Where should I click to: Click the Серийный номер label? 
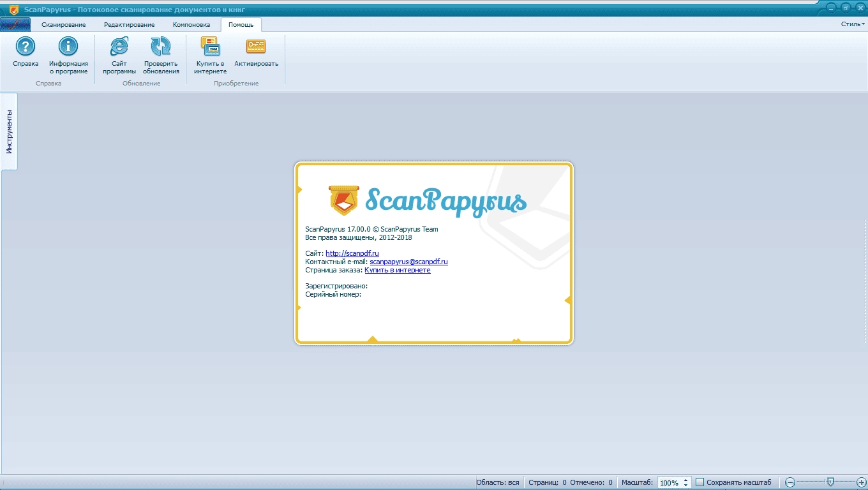click(x=334, y=294)
